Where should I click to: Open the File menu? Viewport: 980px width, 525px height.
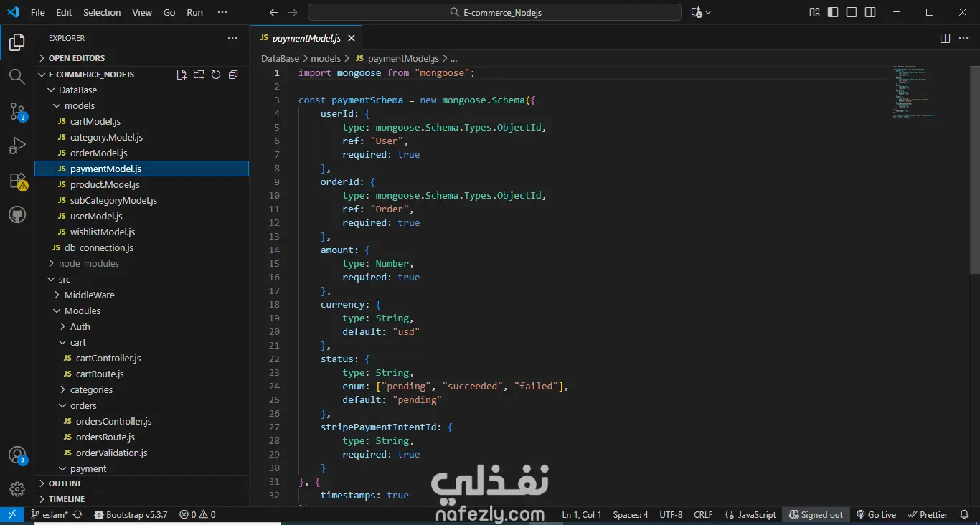[x=38, y=12]
